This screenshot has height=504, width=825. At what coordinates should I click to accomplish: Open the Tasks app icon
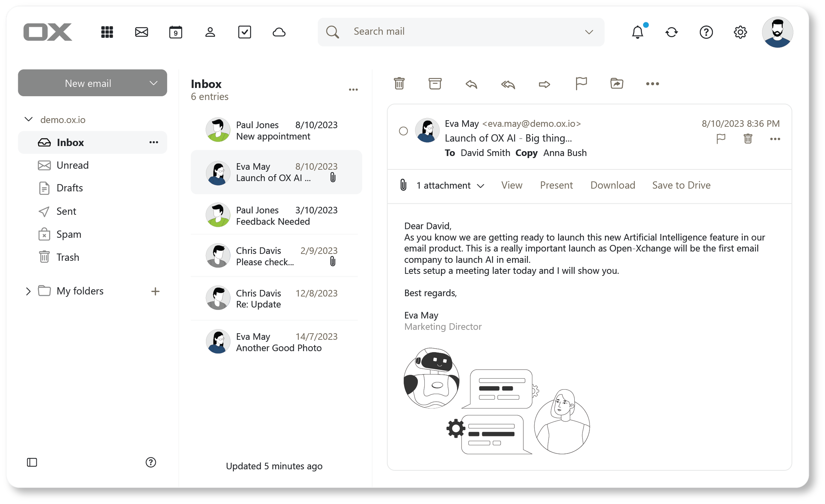(245, 32)
